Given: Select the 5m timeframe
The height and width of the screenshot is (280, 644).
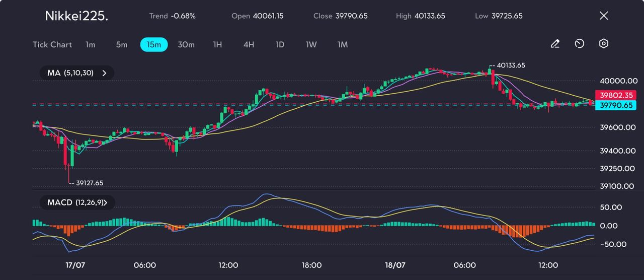Looking at the screenshot, I should (122, 45).
